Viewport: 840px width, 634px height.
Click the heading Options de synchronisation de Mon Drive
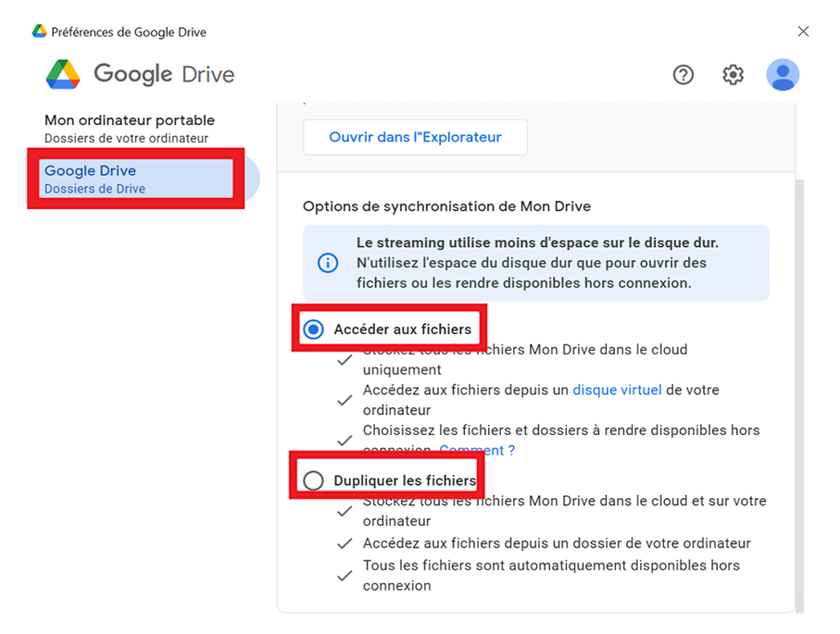pos(446,206)
